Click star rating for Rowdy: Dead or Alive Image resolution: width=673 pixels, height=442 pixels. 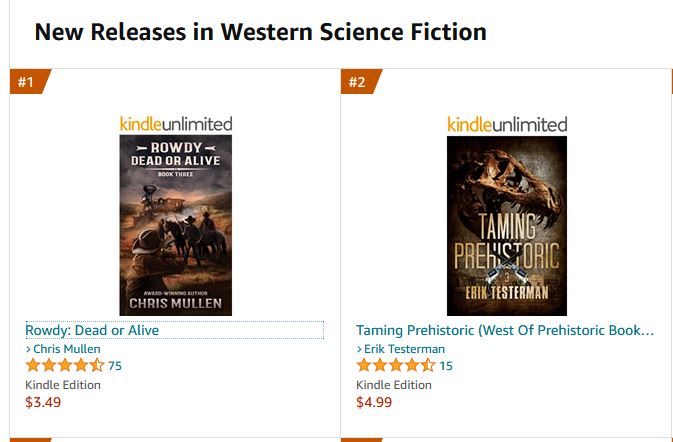64,366
